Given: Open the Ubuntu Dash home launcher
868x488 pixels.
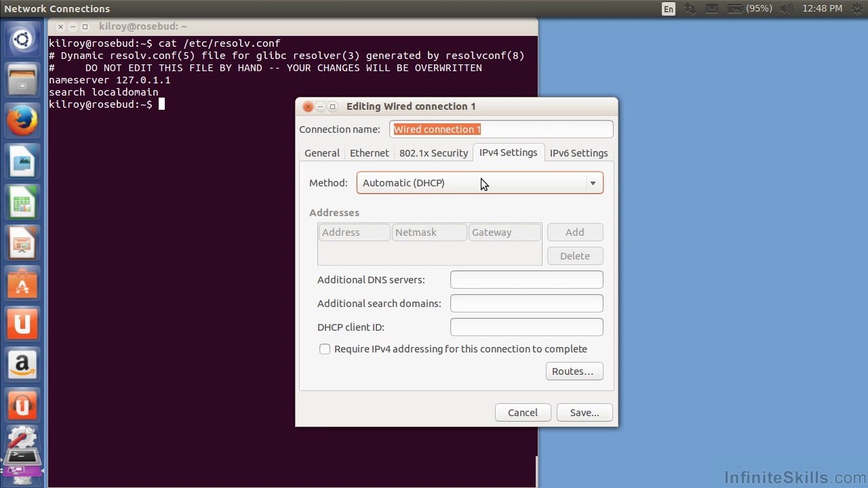Looking at the screenshot, I should click(22, 39).
